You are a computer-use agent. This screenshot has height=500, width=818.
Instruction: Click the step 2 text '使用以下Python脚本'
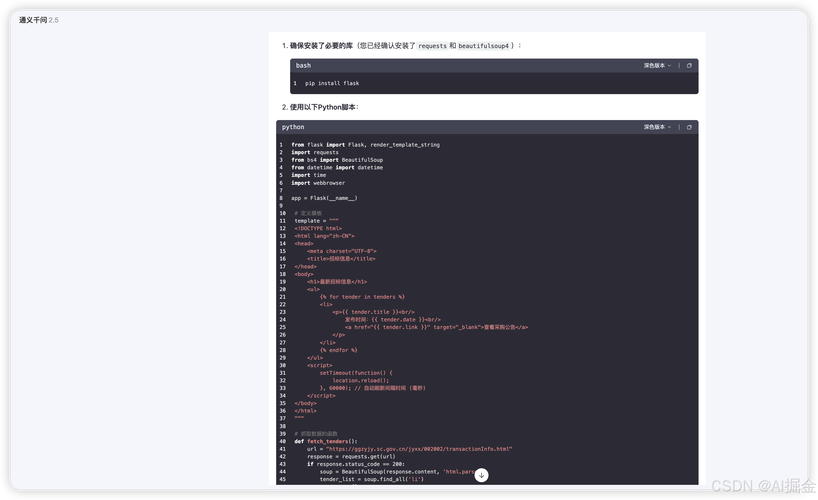point(322,107)
